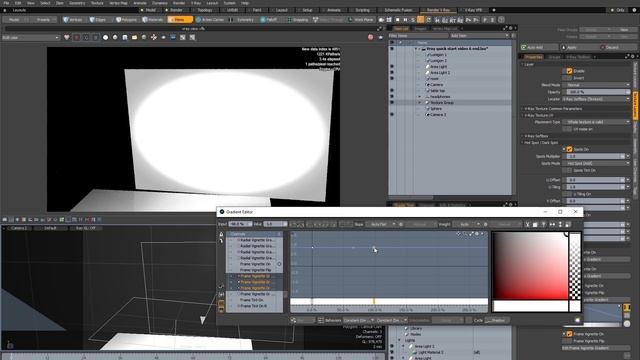Click the lock icon in Gradient Editor
The width and height of the screenshot is (640, 360).
point(221,235)
